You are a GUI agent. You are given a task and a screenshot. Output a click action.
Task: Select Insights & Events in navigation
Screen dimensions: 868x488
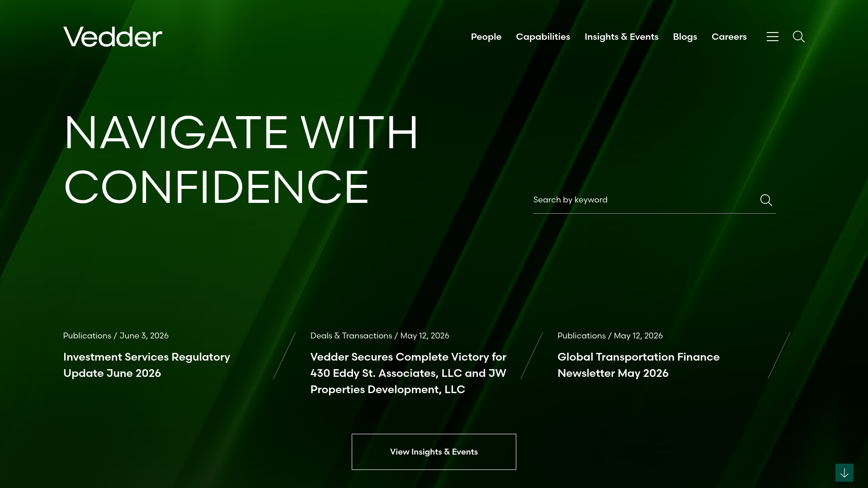point(621,37)
